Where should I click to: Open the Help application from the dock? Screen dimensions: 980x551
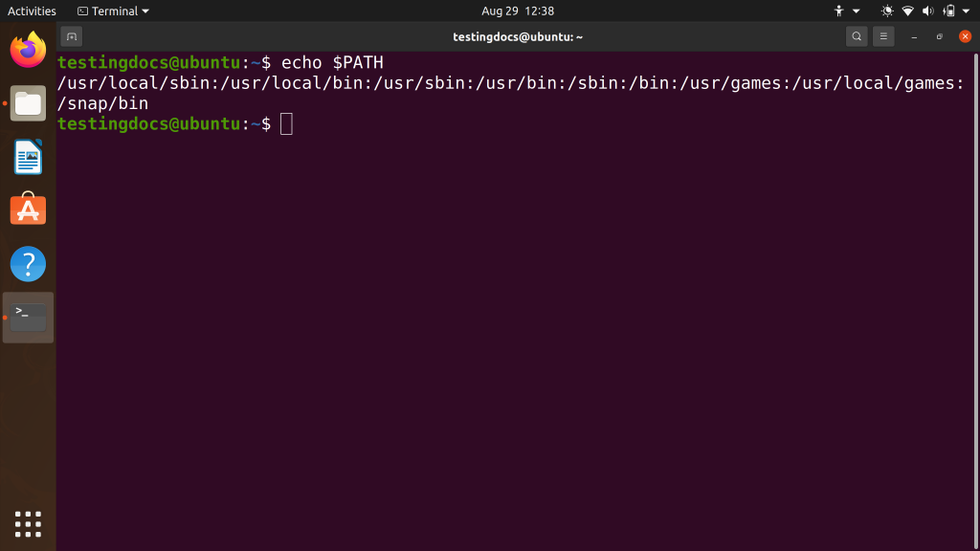click(x=28, y=264)
